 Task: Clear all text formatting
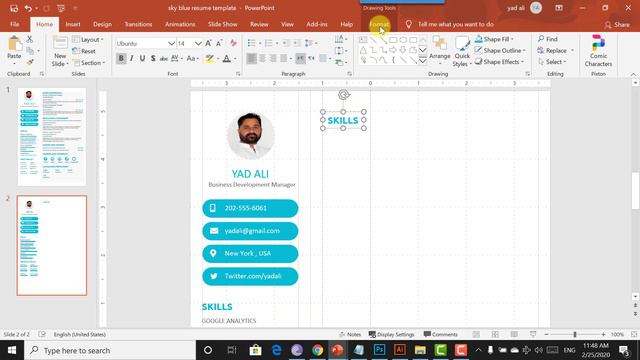coord(233,43)
